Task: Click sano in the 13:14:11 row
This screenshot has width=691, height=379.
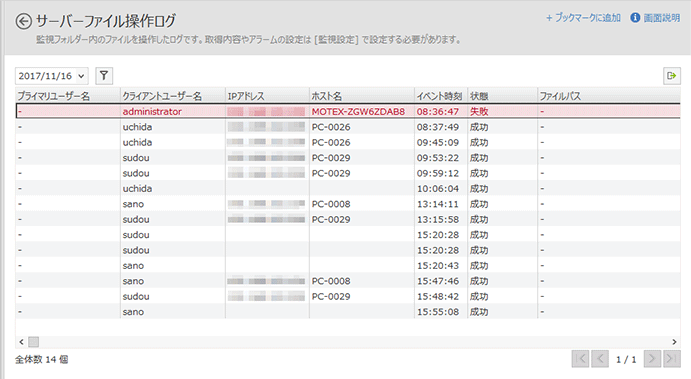Action: coord(133,204)
